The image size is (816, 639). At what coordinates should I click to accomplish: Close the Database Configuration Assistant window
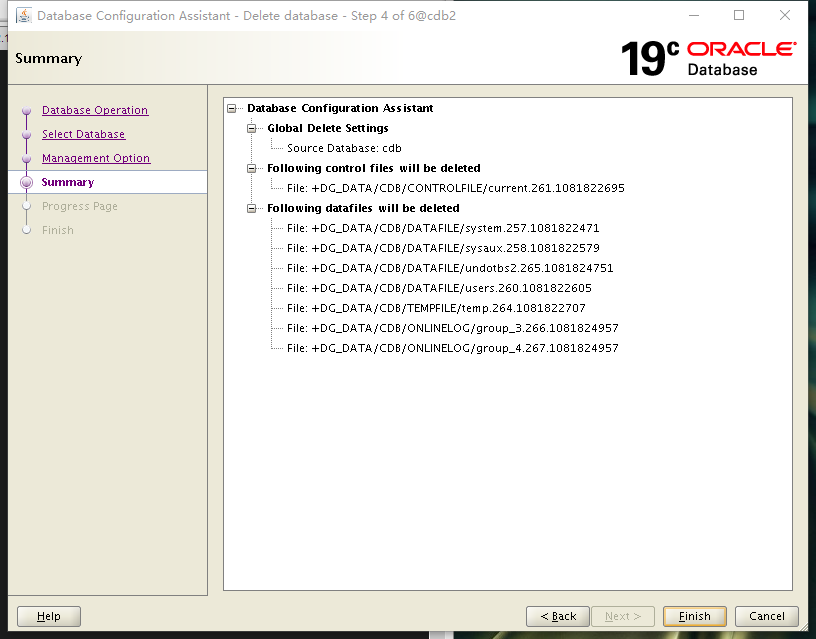pyautogui.click(x=785, y=16)
